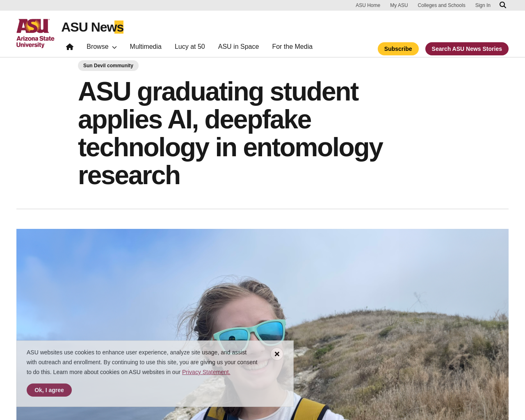525x420 pixels.
Task: Go to ASU in Space
Action: coord(238,47)
